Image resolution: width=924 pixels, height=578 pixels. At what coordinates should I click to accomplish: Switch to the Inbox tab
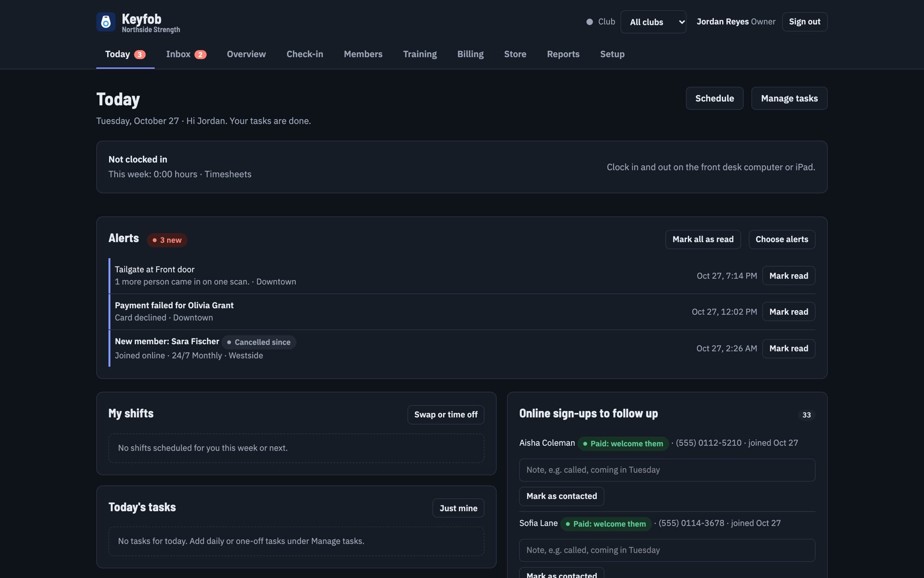186,54
